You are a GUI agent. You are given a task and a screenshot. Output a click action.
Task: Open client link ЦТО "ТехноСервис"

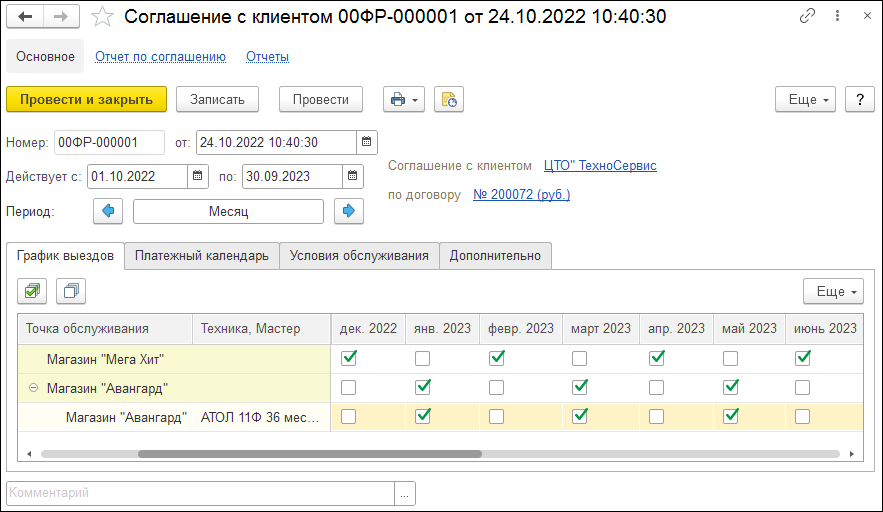point(600,166)
